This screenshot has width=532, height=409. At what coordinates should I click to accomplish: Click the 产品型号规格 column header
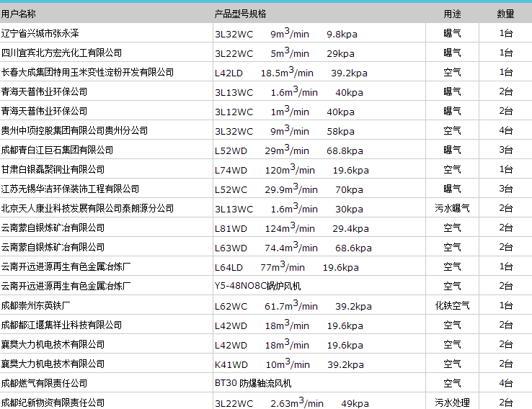point(240,14)
